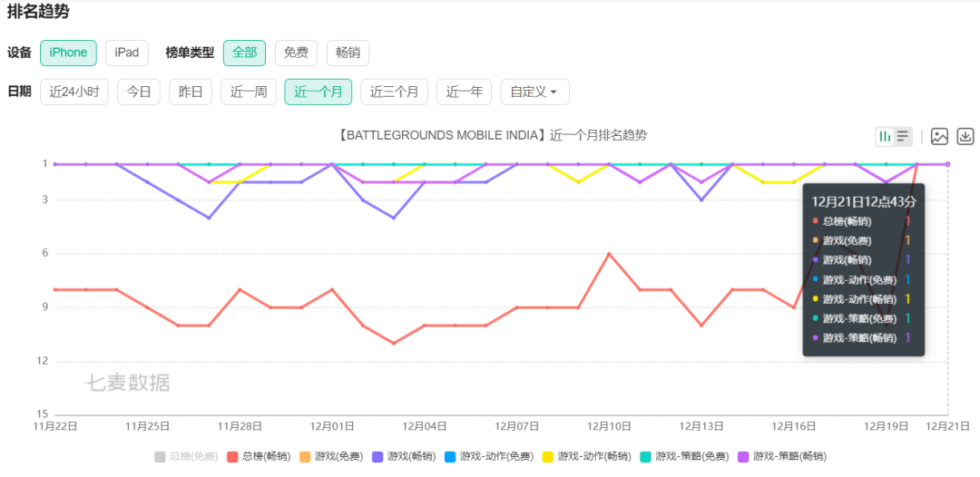Set the date range to 近一个月
The image size is (980, 477).
(x=318, y=92)
